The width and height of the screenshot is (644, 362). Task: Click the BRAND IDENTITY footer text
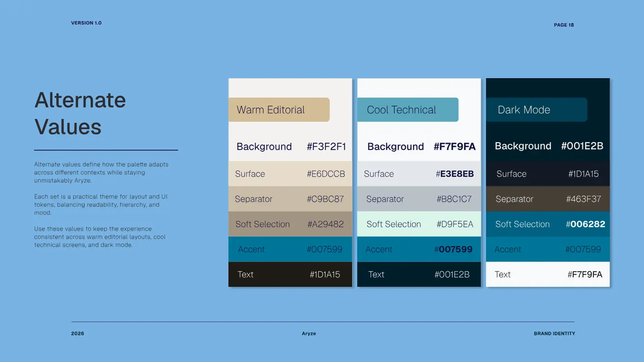tap(554, 333)
